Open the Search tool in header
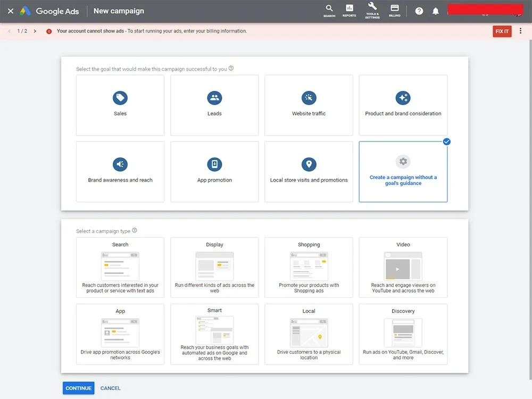This screenshot has width=532, height=399. 329,11
